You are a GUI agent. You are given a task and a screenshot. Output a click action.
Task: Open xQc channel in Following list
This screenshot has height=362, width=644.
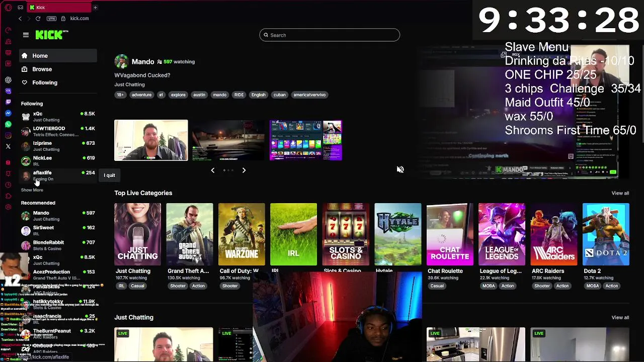tap(58, 117)
